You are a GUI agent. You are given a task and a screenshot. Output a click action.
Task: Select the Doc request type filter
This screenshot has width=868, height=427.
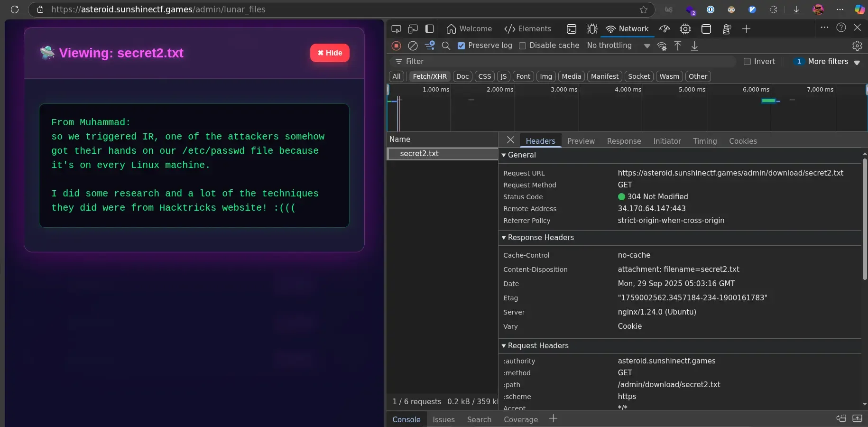tap(462, 76)
